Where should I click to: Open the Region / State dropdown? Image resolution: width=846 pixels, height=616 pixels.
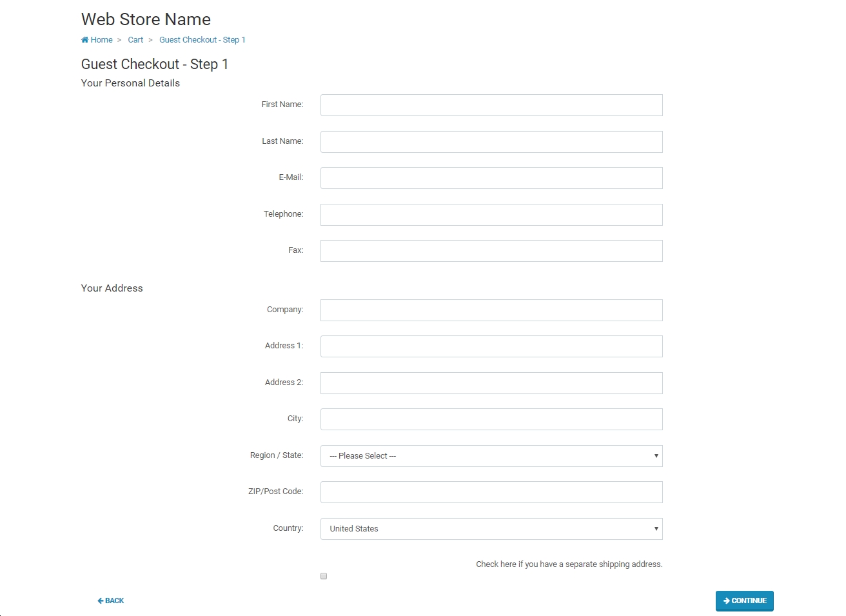tap(491, 456)
